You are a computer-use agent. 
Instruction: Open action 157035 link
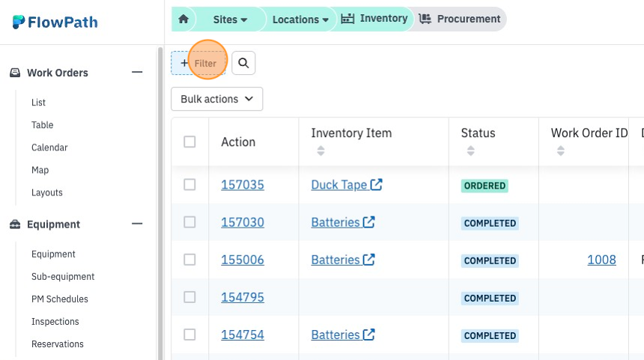click(x=243, y=185)
